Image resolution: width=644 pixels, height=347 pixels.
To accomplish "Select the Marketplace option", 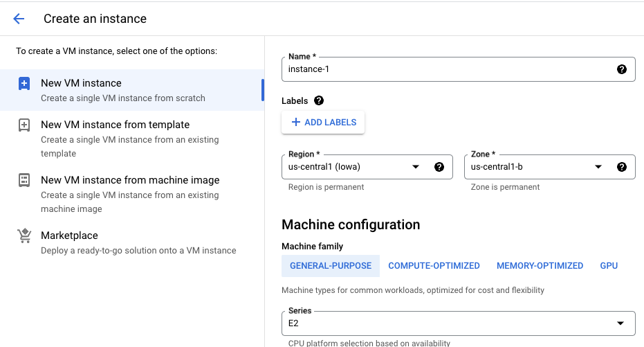I will [69, 235].
